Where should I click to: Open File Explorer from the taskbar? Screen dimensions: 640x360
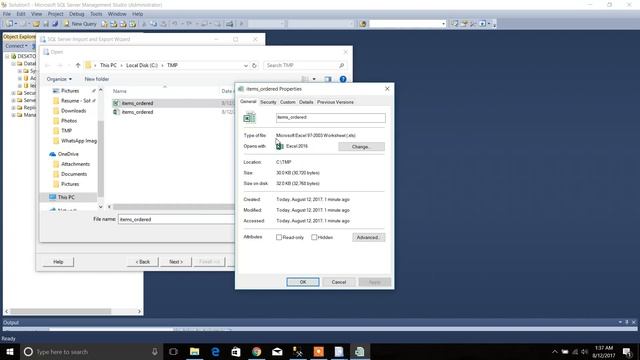pyautogui.click(x=195, y=351)
